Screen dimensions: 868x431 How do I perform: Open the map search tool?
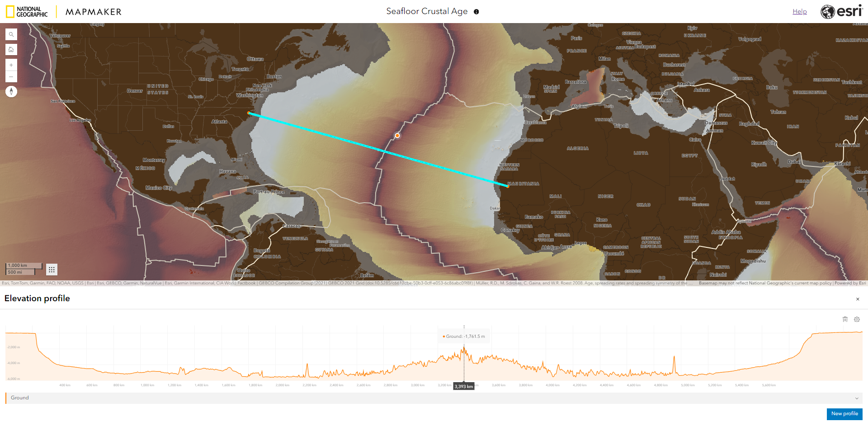coord(11,34)
